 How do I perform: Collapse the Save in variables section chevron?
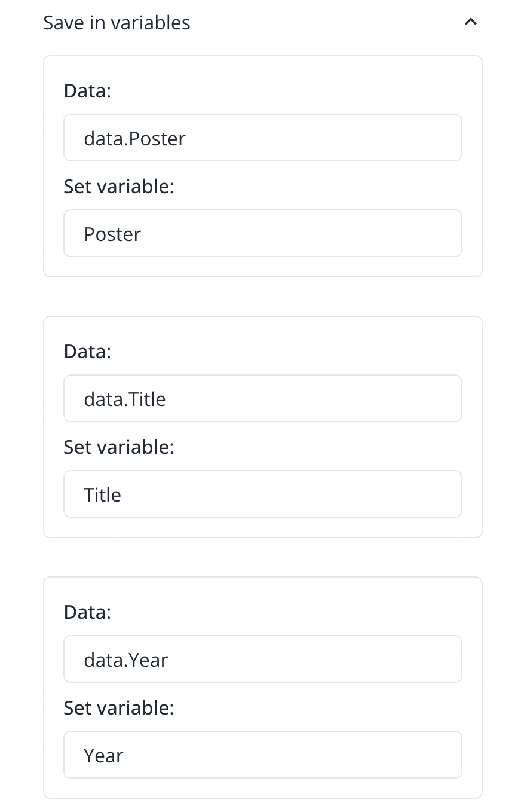[x=471, y=22]
